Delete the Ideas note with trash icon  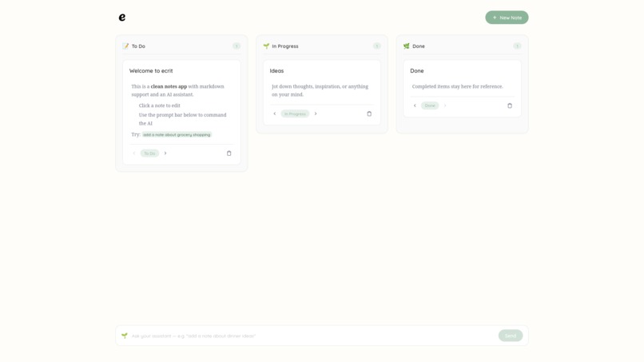click(x=369, y=113)
